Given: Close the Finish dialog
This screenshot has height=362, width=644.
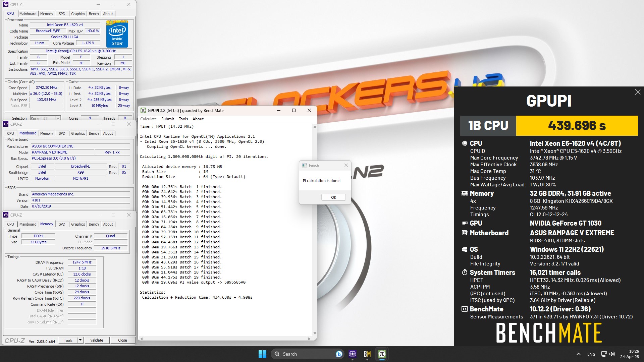Looking at the screenshot, I should pyautogui.click(x=346, y=165).
